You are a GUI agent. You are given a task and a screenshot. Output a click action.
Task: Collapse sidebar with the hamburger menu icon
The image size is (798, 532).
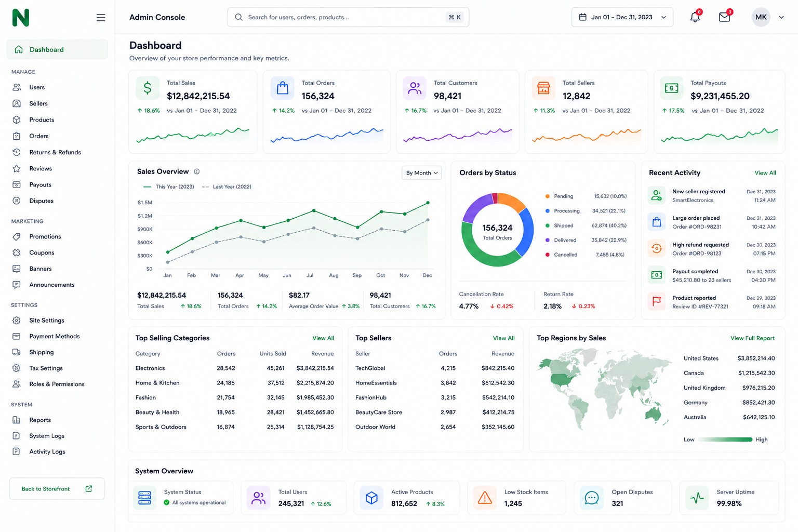pos(101,18)
